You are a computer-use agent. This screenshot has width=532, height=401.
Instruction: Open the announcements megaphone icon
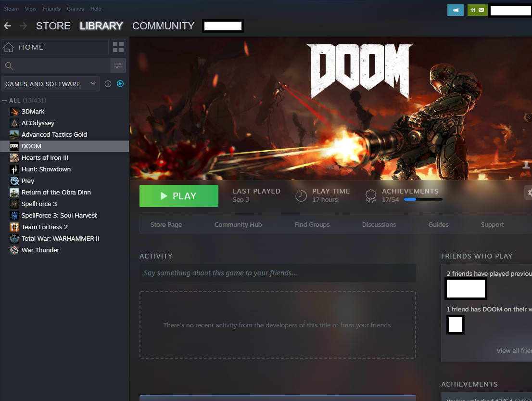pyautogui.click(x=456, y=10)
